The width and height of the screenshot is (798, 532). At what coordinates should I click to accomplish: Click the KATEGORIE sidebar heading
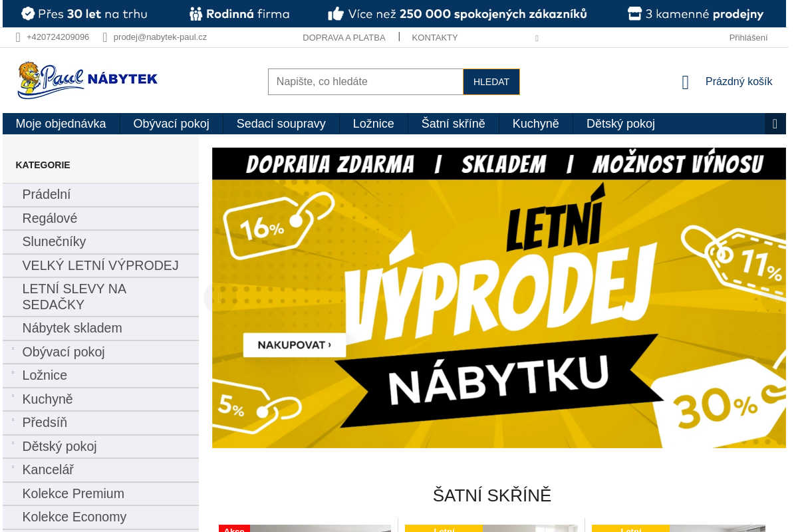43,165
